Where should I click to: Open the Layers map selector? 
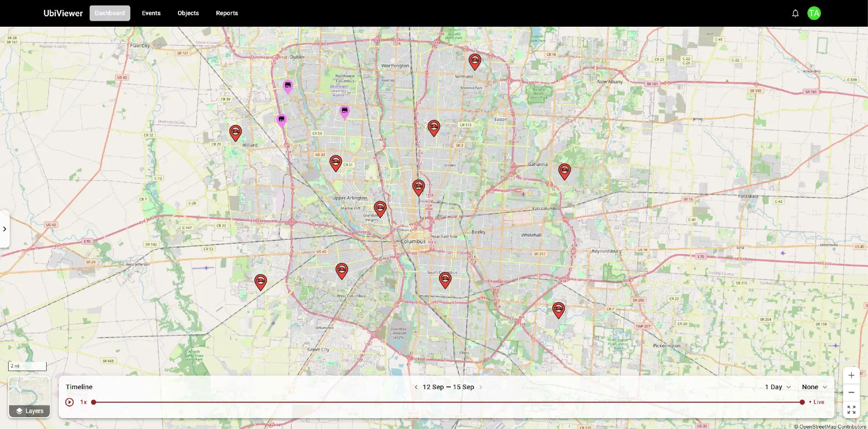[29, 397]
